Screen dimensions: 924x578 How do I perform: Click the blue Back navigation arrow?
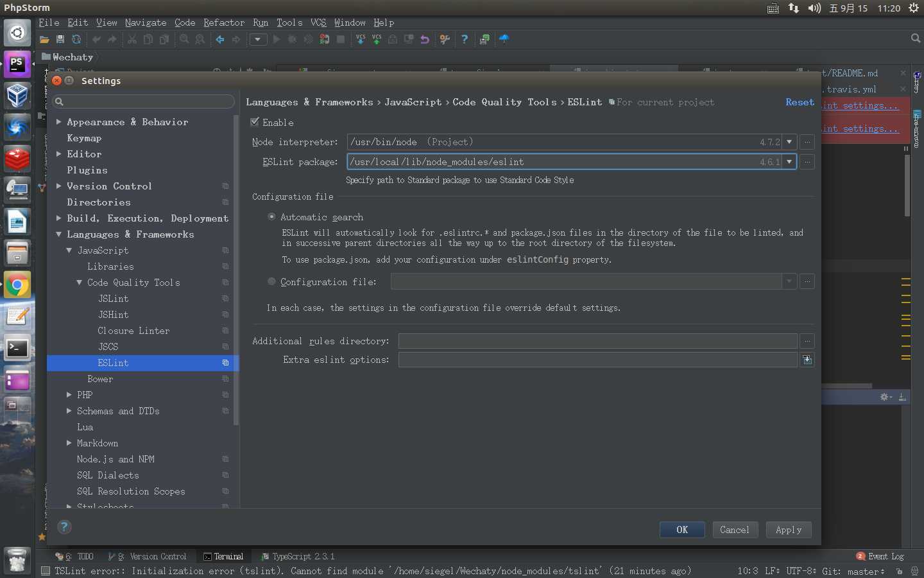pyautogui.click(x=220, y=40)
